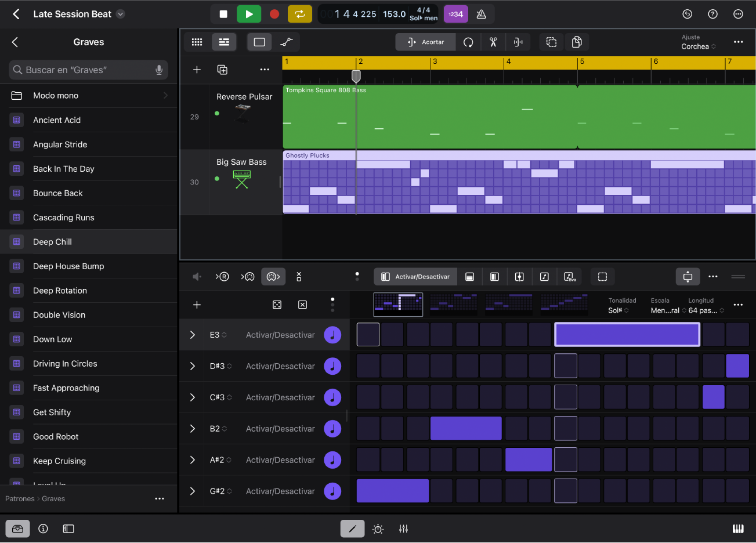This screenshot has height=543, width=756.
Task: Go back with the top-left arrow
Action: click(16, 14)
